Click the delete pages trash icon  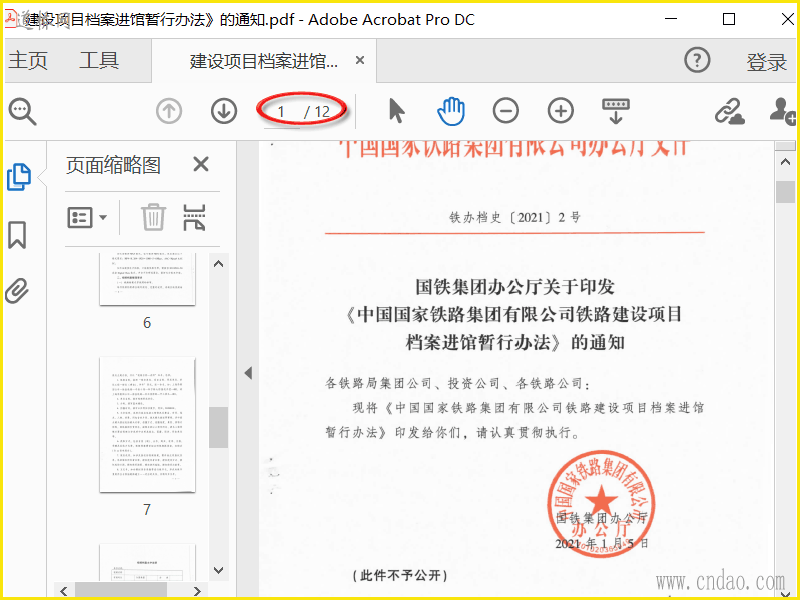(x=153, y=217)
